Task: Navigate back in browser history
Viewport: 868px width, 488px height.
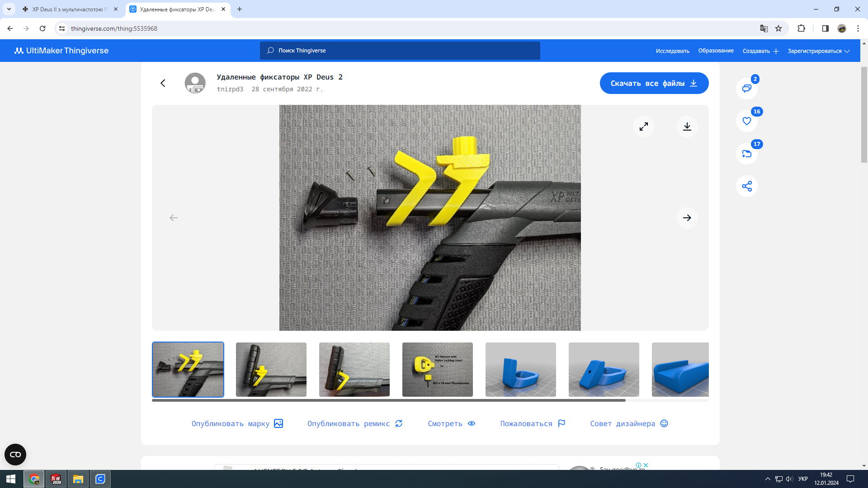Action: click(10, 28)
